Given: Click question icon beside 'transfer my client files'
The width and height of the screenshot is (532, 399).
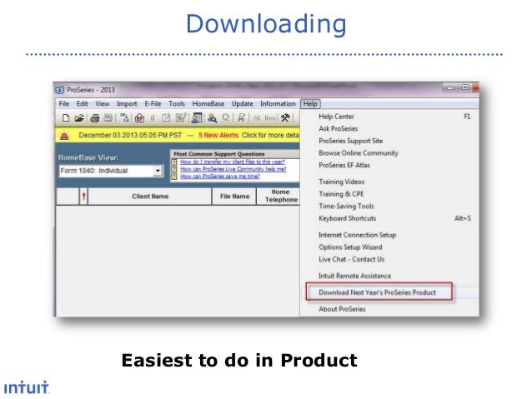Looking at the screenshot, I should [x=174, y=162].
